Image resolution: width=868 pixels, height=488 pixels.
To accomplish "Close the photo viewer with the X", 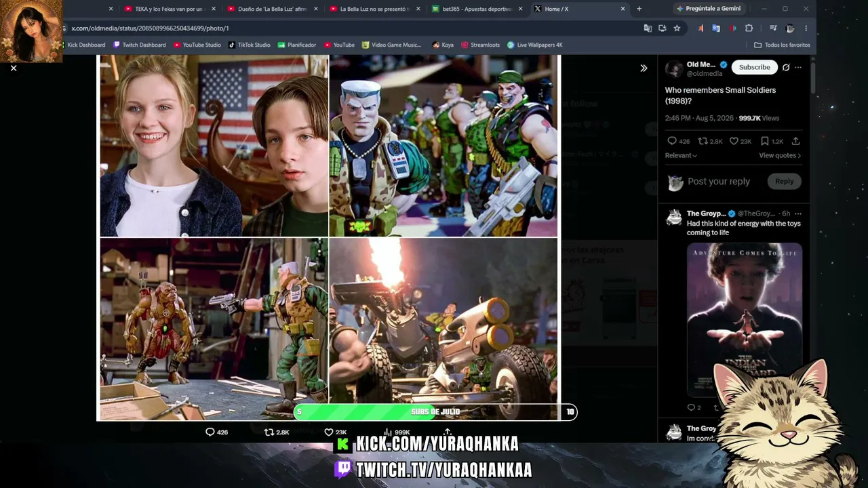I will tap(14, 68).
